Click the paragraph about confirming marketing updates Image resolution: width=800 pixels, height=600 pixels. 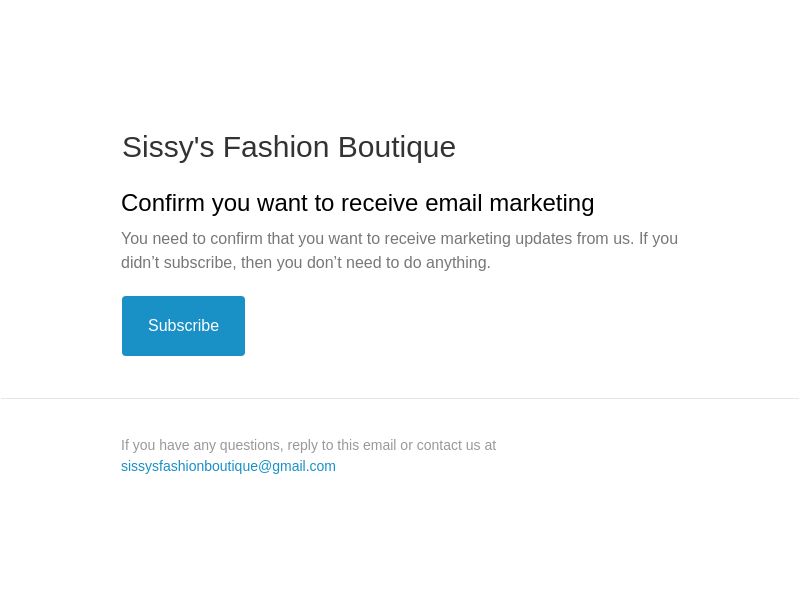pyautogui.click(x=399, y=251)
